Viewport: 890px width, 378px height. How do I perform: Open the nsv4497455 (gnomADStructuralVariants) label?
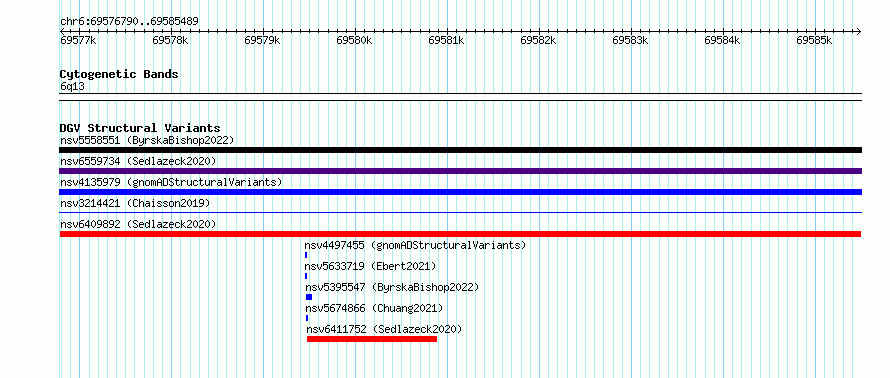415,245
